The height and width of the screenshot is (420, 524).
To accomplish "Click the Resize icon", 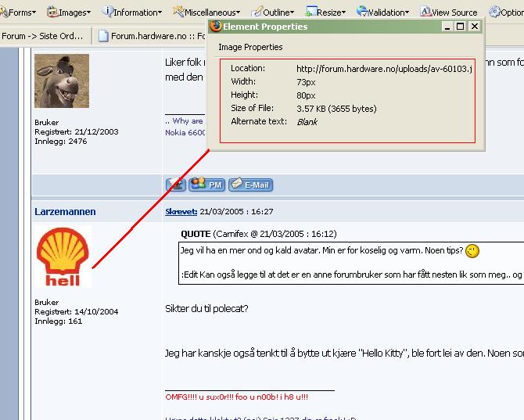I will tap(311, 12).
